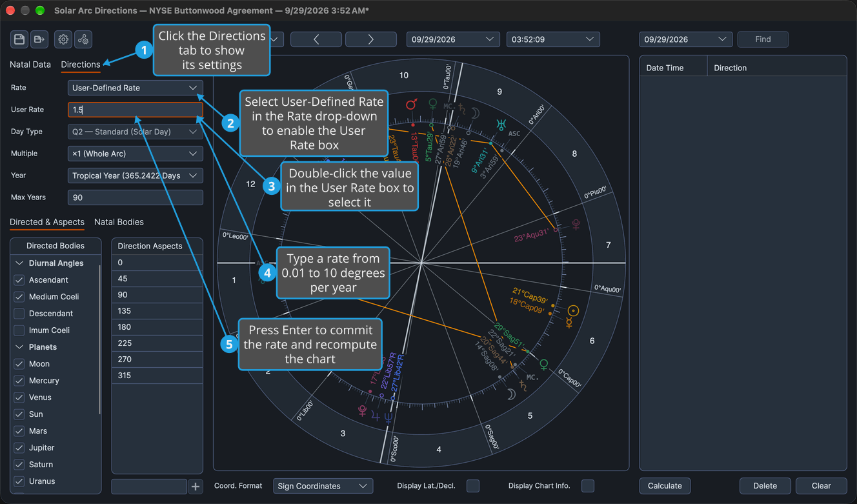This screenshot has width=857, height=504.
Task: Click the Max Years field showing 90
Action: [136, 197]
